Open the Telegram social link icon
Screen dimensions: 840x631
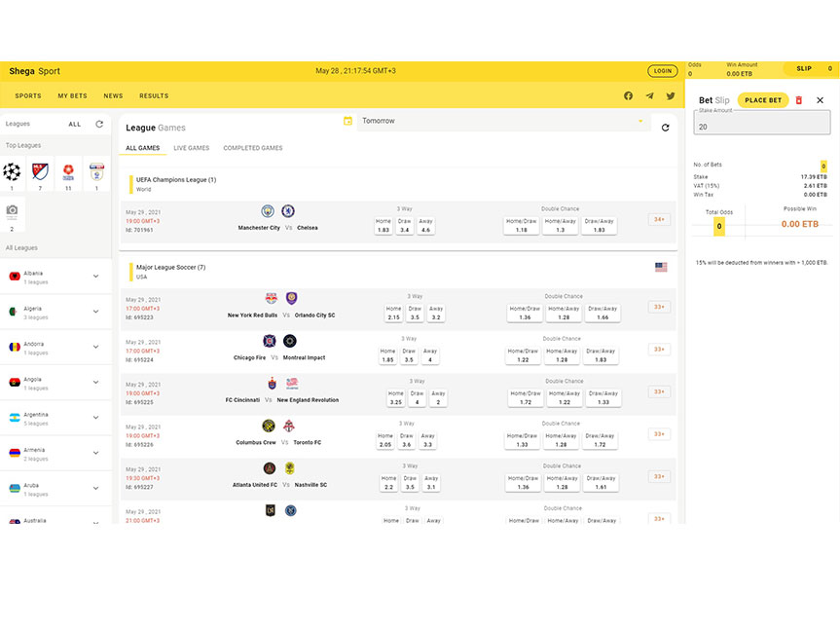(x=649, y=96)
